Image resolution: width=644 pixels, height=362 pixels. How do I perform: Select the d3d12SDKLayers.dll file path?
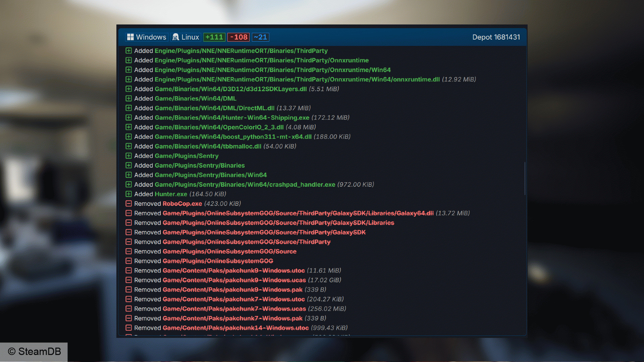click(231, 89)
